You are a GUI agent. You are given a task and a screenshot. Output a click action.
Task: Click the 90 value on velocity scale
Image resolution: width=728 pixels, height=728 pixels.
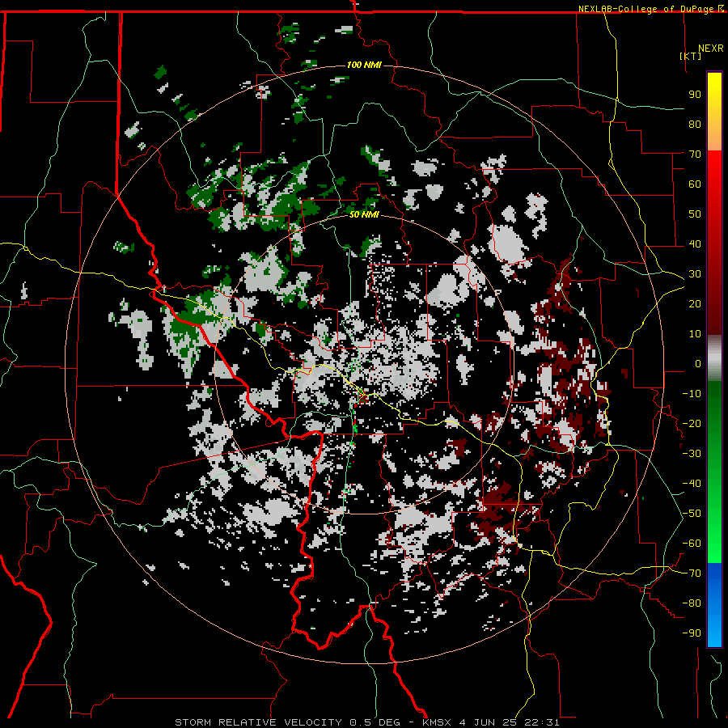pyautogui.click(x=695, y=95)
